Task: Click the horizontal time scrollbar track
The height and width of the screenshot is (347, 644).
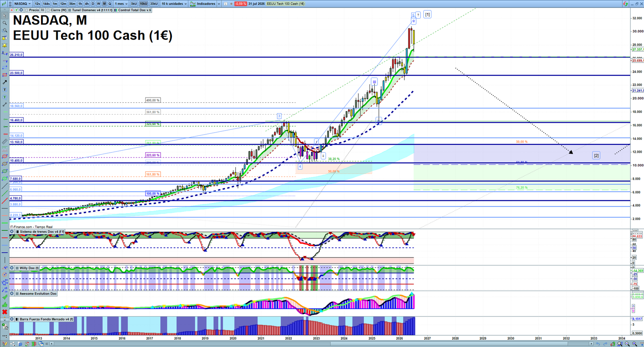Action: pyautogui.click(x=322, y=344)
